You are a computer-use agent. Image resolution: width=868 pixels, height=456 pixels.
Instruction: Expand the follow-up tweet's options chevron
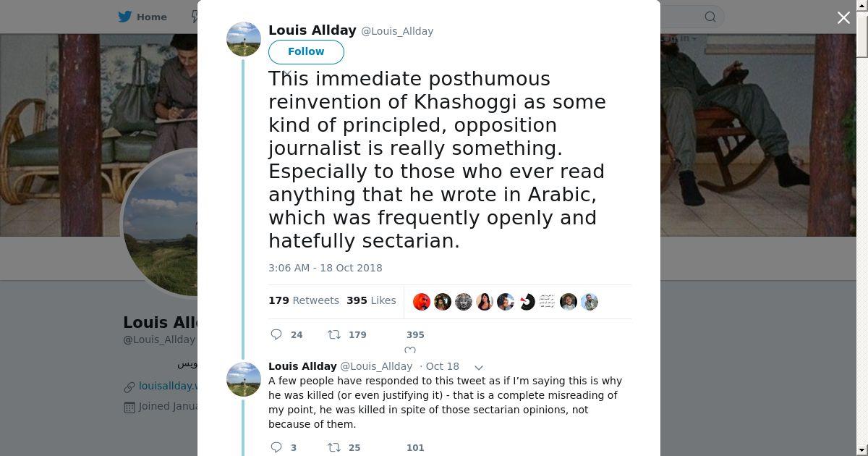(x=478, y=368)
